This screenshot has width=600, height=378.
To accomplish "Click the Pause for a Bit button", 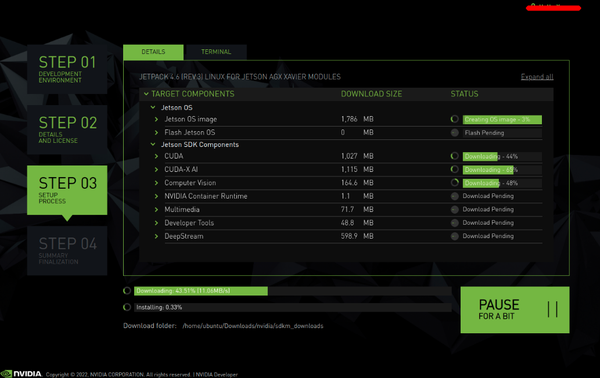I will 515,310.
